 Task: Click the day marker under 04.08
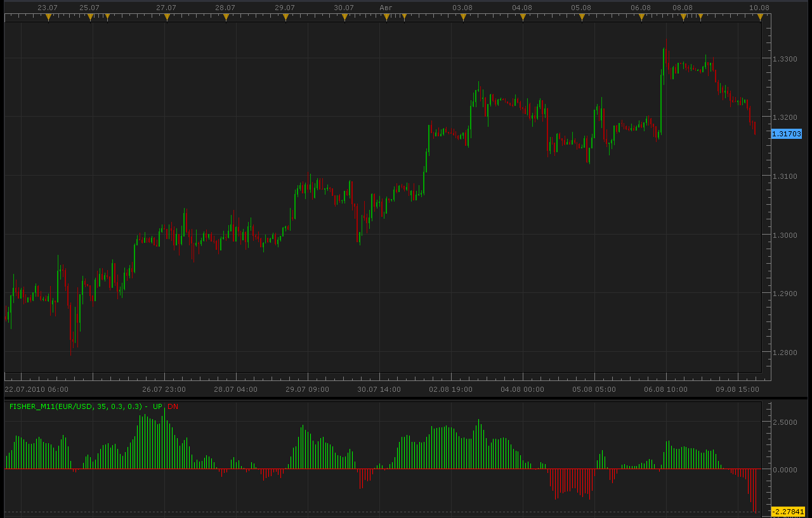523,18
